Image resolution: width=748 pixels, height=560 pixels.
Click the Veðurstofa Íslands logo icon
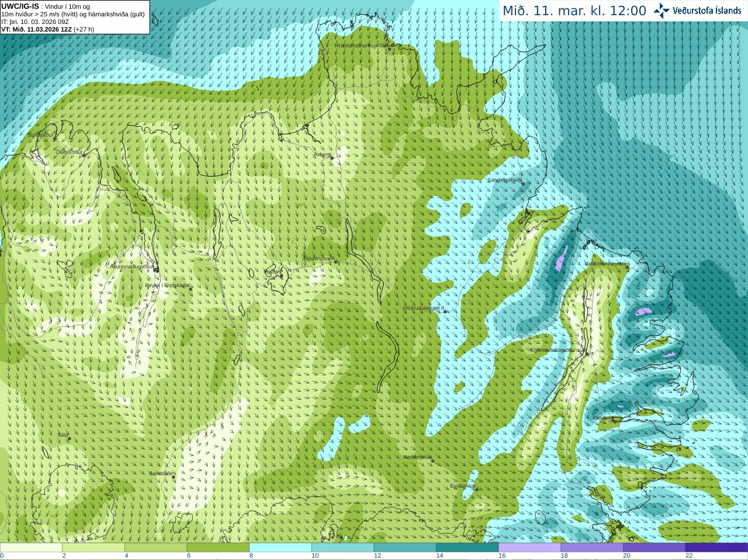click(662, 11)
